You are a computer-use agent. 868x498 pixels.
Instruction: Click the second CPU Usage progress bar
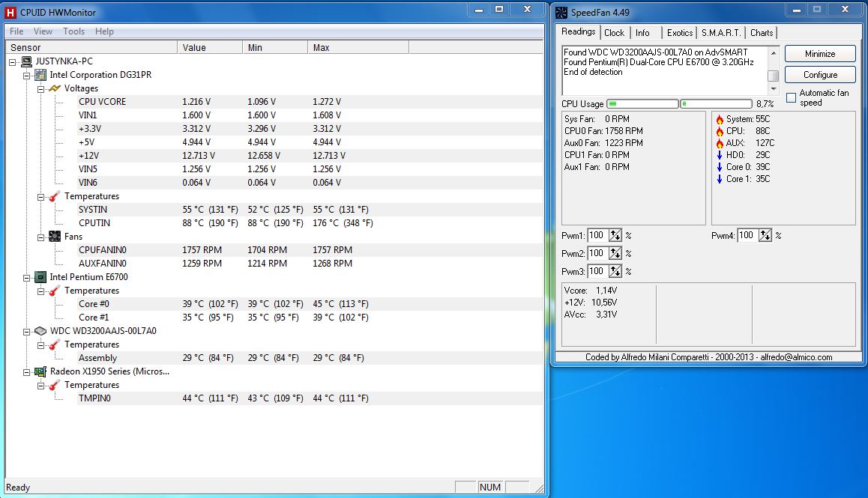tap(716, 104)
